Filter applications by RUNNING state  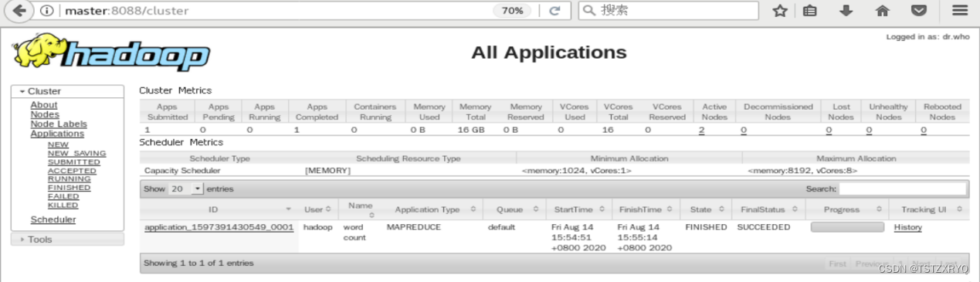pos(70,179)
